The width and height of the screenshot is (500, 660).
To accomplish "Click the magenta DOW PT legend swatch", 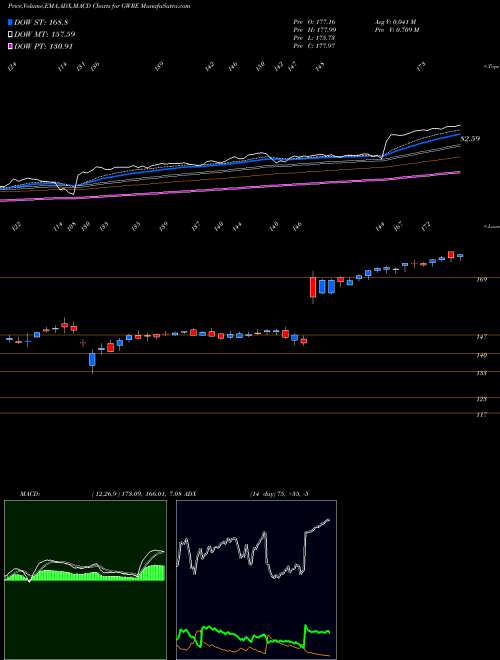I will 11,46.
